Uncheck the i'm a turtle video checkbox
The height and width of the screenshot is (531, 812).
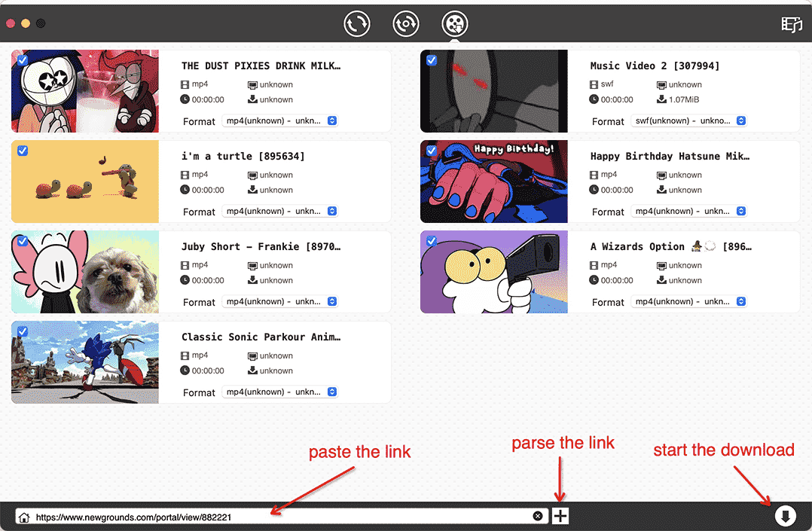pyautogui.click(x=23, y=151)
